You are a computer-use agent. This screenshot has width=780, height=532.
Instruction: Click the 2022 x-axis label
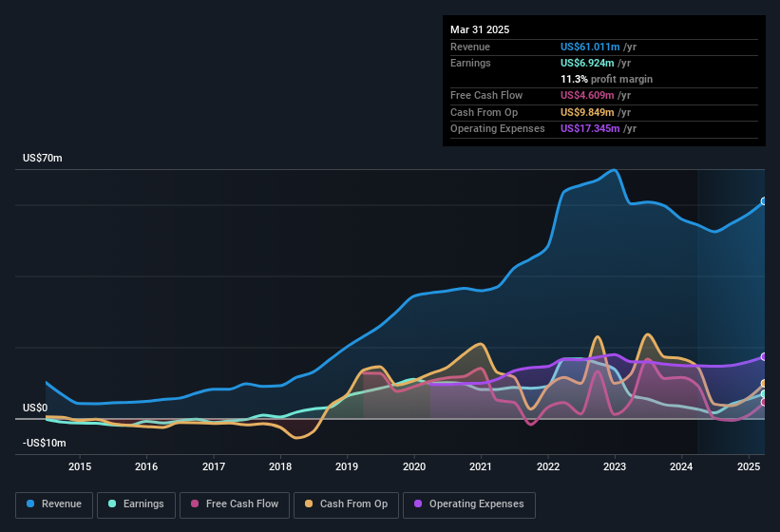point(547,466)
